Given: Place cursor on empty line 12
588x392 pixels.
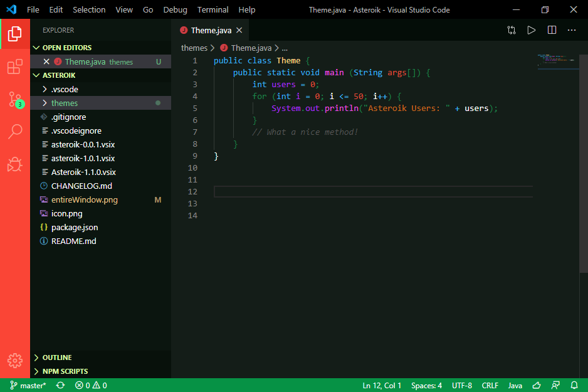Looking at the screenshot, I should 373,192.
